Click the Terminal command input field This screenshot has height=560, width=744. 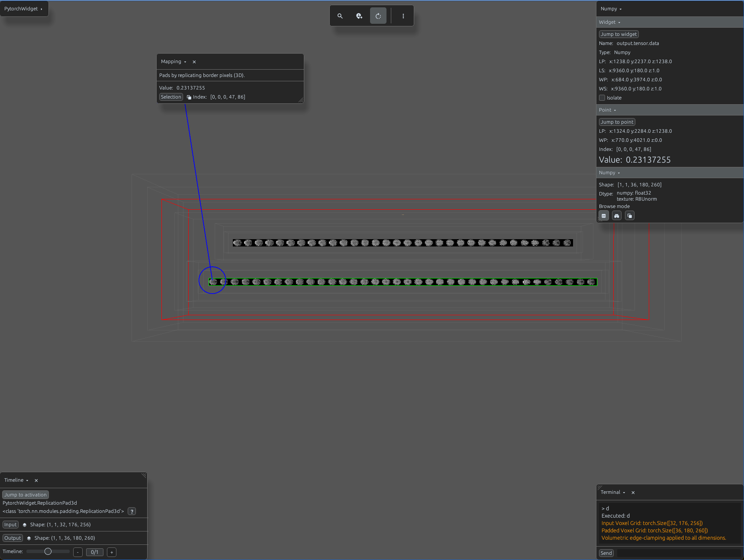pos(679,553)
